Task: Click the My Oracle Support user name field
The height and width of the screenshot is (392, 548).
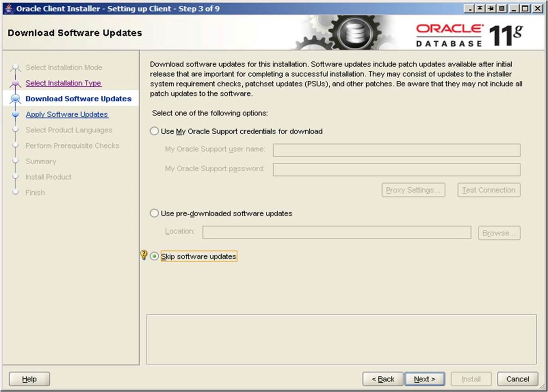Action: 396,150
